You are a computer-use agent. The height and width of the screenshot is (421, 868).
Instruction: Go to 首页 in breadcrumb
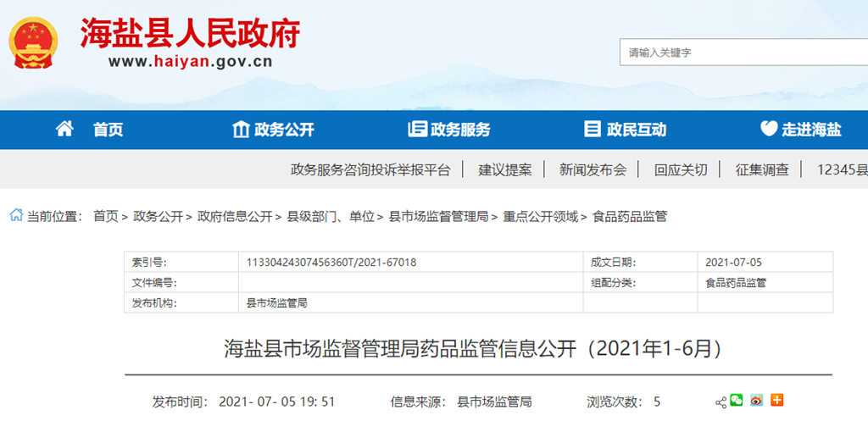tap(106, 216)
